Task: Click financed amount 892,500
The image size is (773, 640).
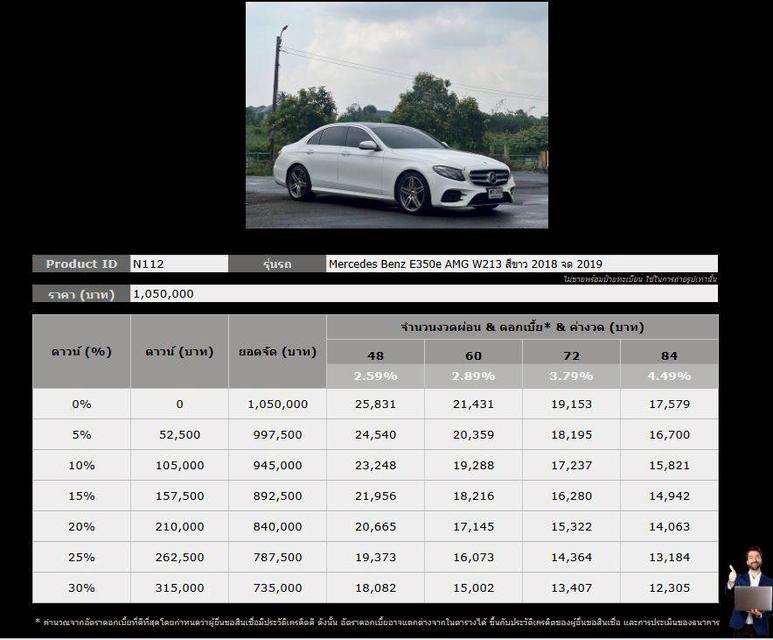Action: [278, 496]
